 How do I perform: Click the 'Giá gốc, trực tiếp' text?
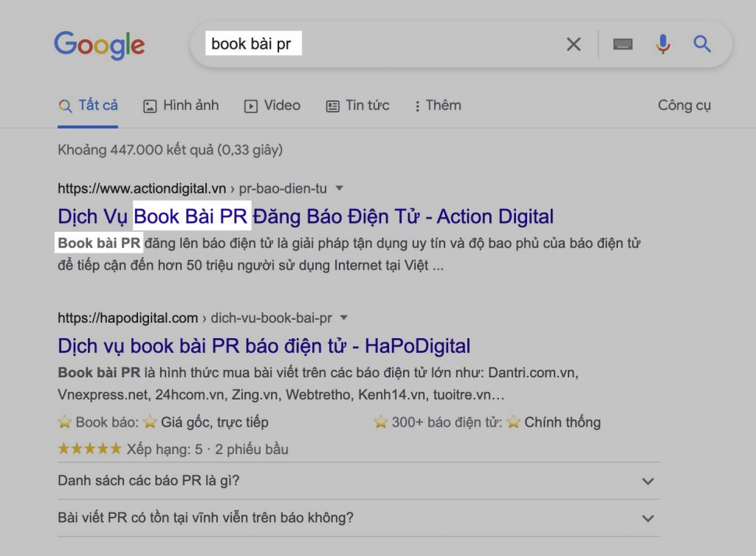click(x=215, y=422)
